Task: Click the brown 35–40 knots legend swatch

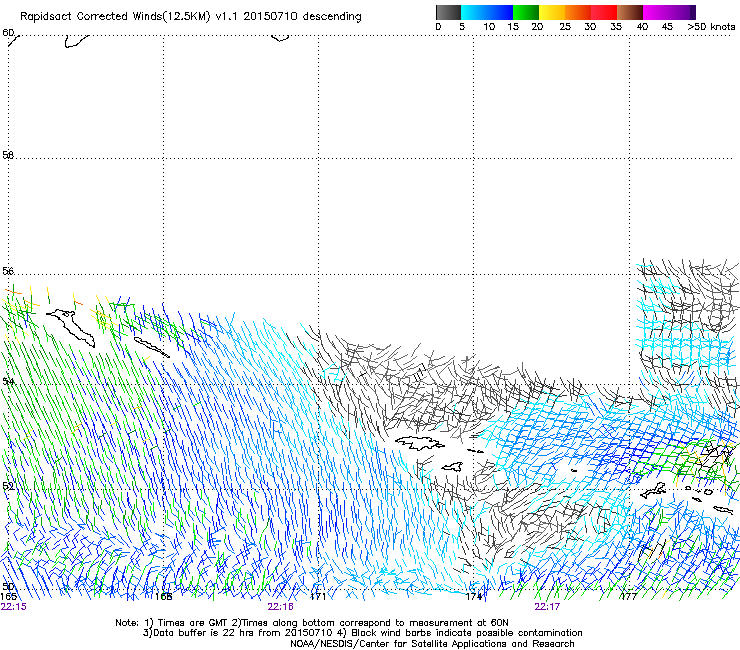Action: tap(630, 12)
